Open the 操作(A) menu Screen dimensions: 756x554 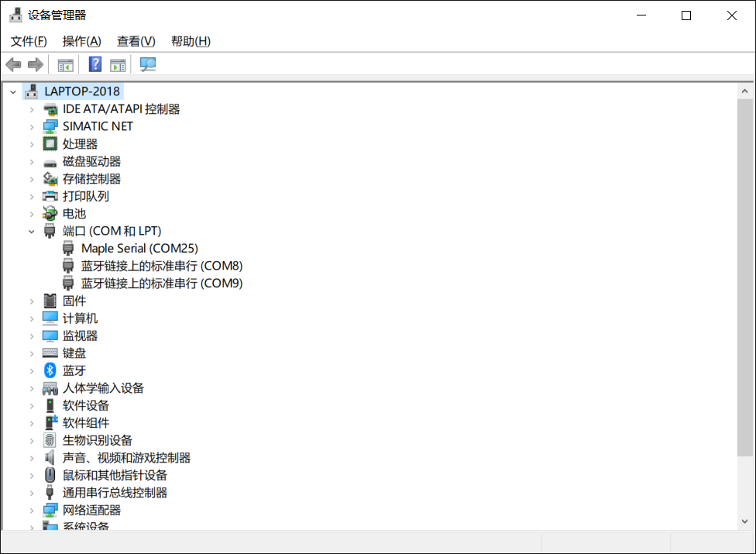[x=81, y=41]
